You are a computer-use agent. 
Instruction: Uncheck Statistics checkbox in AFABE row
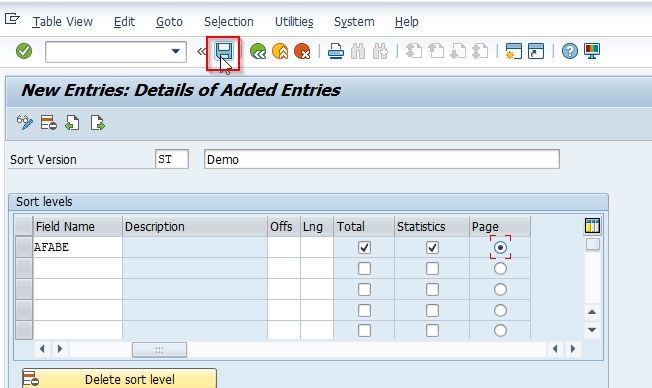pos(432,247)
